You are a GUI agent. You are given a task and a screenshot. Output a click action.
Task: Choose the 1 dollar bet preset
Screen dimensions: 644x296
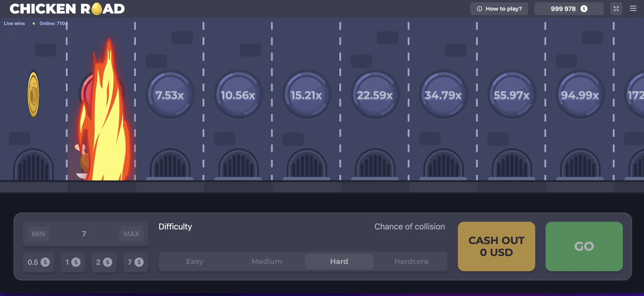[x=73, y=262]
